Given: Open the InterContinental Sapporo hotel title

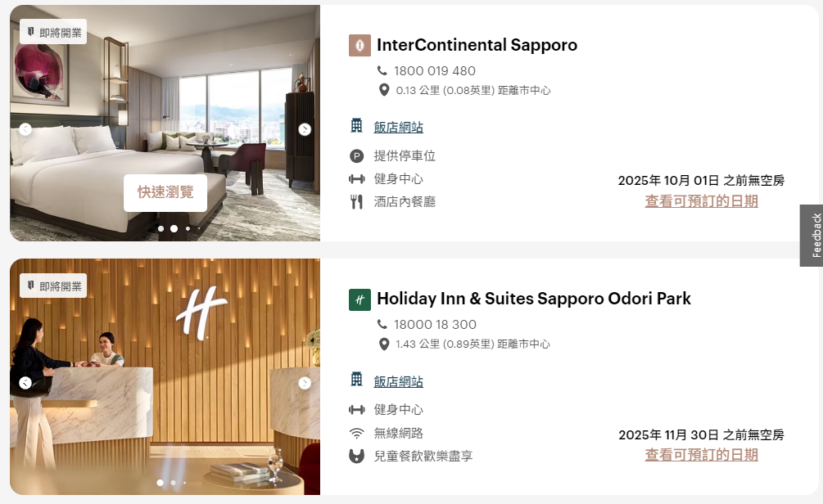Looking at the screenshot, I should click(x=477, y=45).
